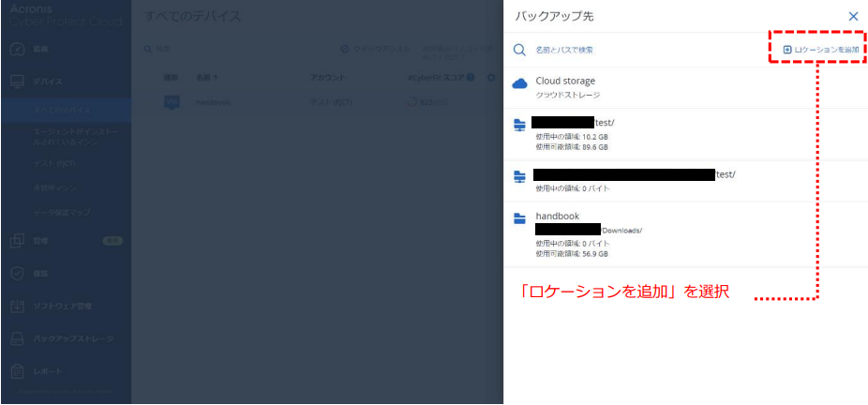Click the network folder icon of second test/ location
The width and height of the screenshot is (868, 405).
point(520,175)
